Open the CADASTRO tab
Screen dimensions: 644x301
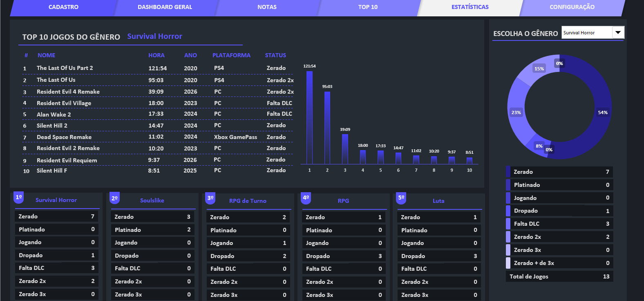click(63, 7)
